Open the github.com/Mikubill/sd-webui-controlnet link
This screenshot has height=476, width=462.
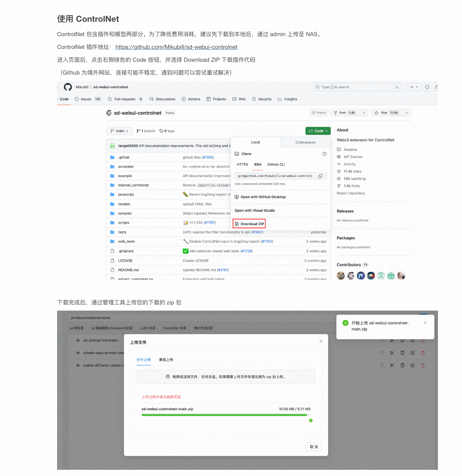pyautogui.click(x=176, y=47)
